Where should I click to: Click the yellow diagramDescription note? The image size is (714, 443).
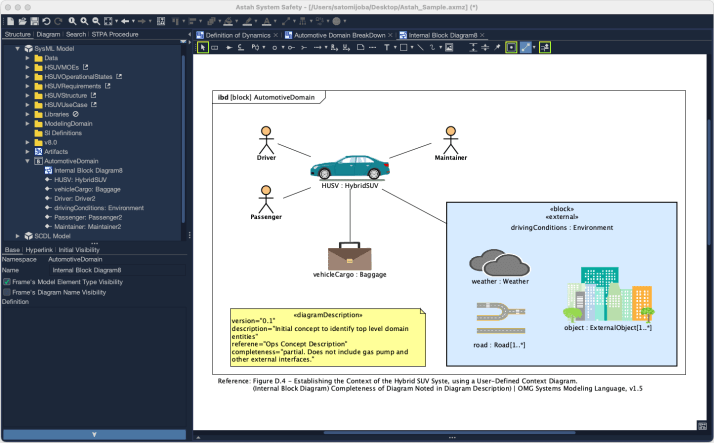tap(326, 339)
